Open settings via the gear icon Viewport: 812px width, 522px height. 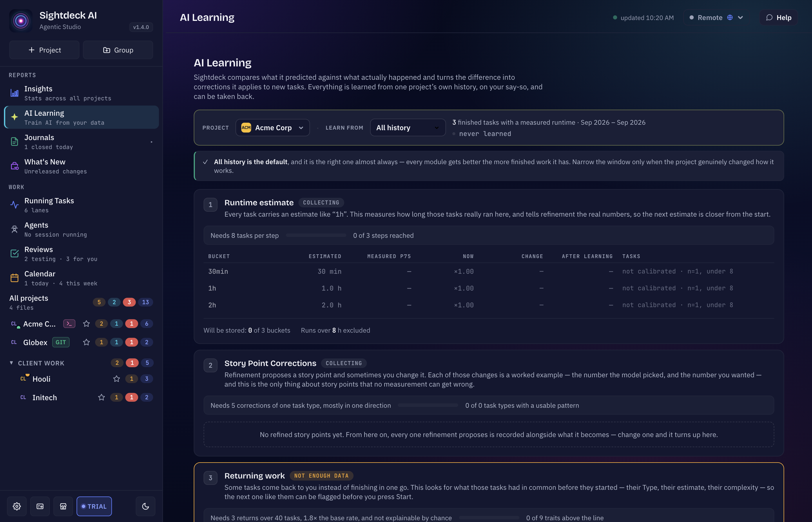17,506
